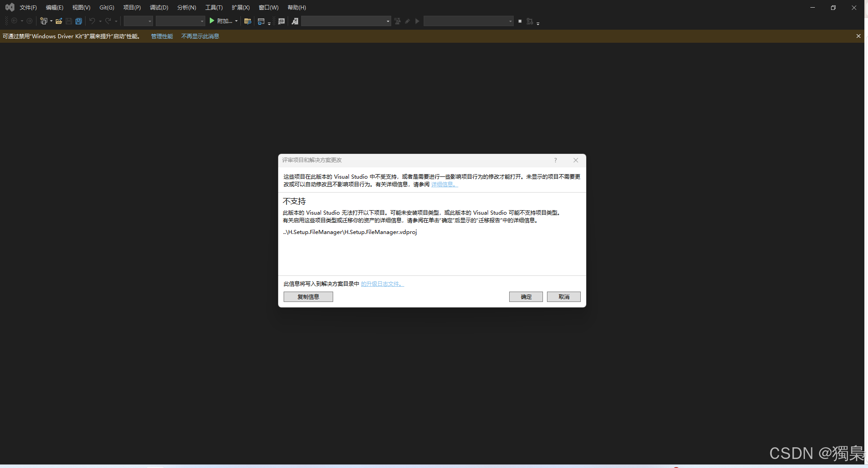868x468 pixels.
Task: Open the Edit menu
Action: pyautogui.click(x=54, y=7)
